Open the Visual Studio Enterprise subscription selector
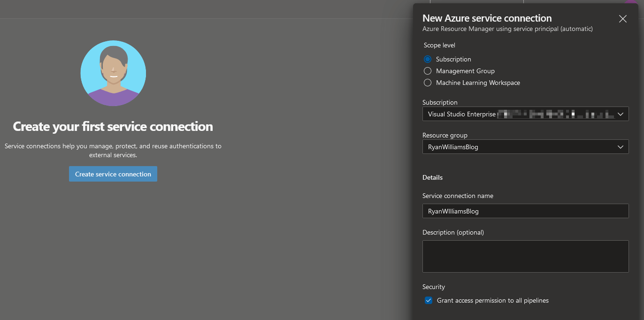Screen dimensions: 644x320 [525, 114]
